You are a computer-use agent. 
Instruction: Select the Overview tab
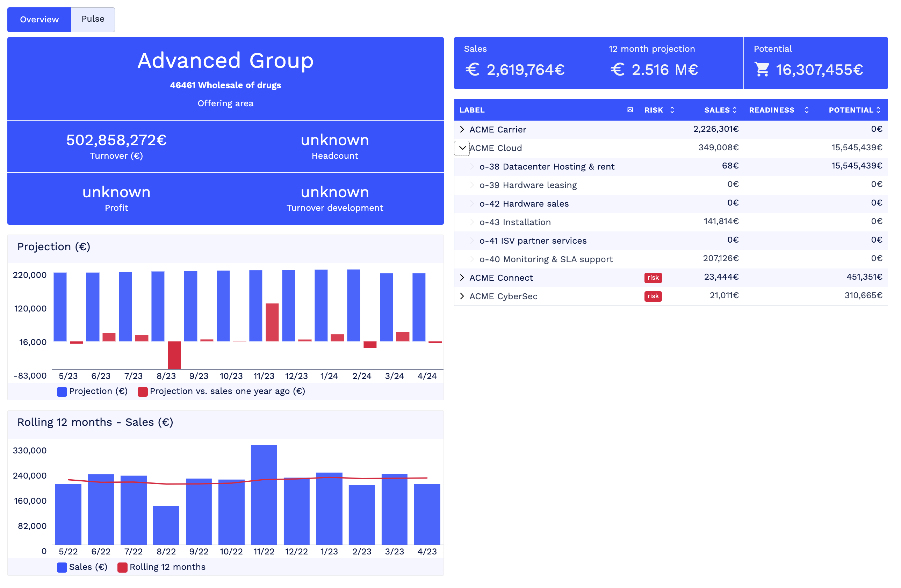[x=39, y=19]
